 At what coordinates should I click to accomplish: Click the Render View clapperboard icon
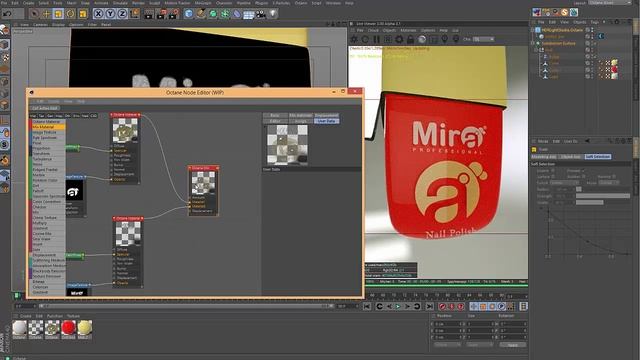coord(149,14)
